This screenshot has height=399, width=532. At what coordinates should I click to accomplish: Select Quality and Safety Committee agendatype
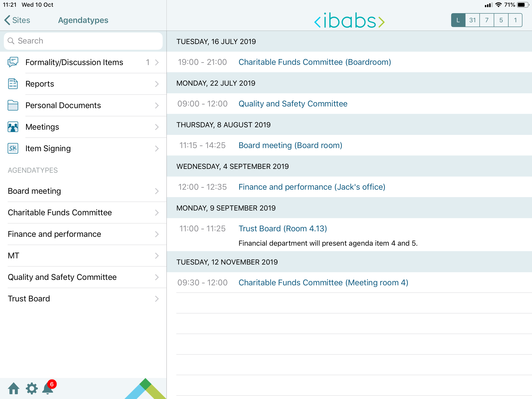(62, 277)
